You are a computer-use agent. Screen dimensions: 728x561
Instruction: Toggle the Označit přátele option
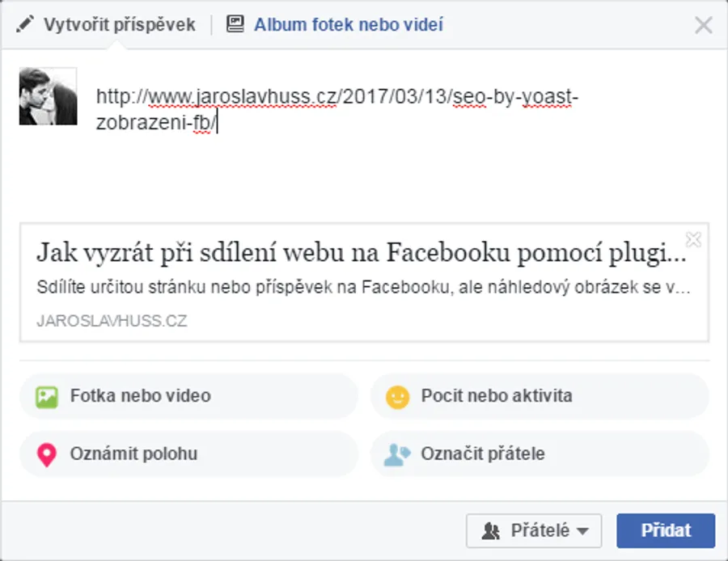(x=481, y=453)
